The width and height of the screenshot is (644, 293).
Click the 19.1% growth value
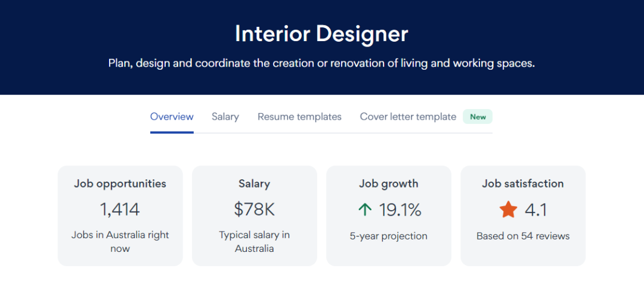coord(400,210)
